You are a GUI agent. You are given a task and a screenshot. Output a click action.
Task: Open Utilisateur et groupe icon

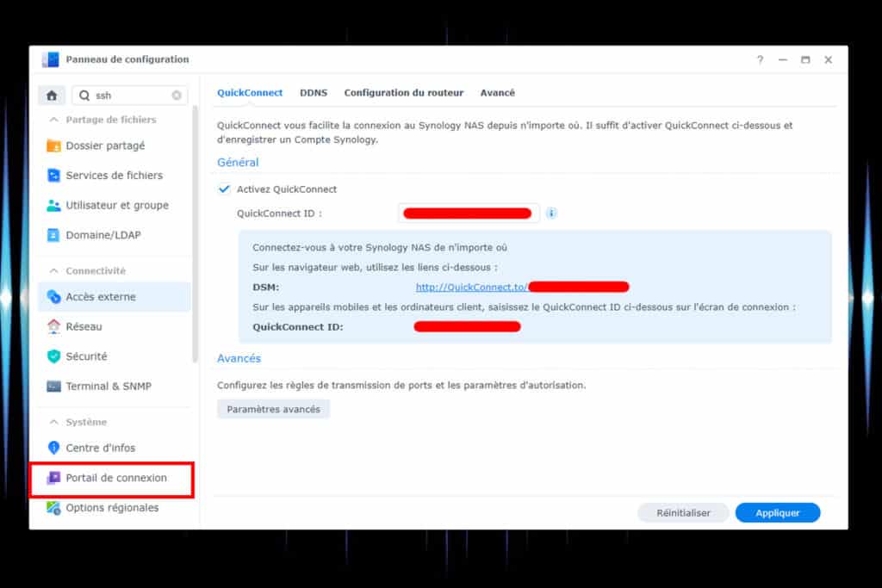tap(53, 205)
